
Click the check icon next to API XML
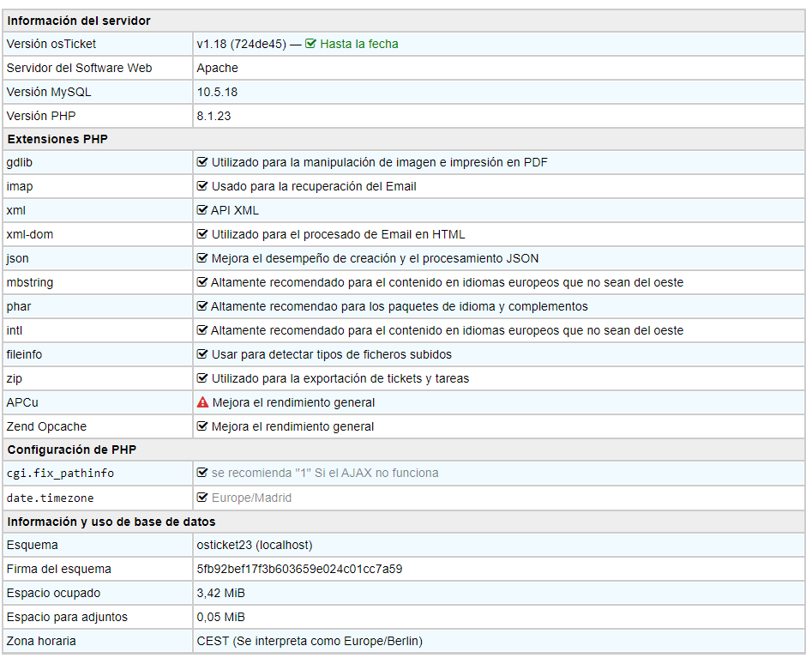pos(202,210)
